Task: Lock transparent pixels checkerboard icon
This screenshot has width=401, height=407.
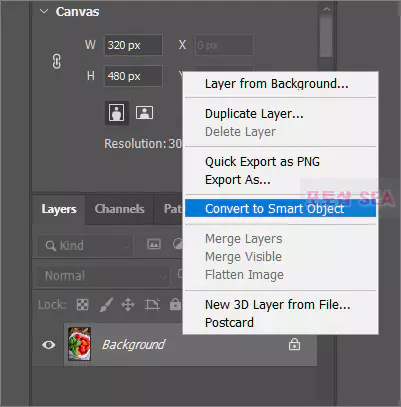Action: pos(82,304)
